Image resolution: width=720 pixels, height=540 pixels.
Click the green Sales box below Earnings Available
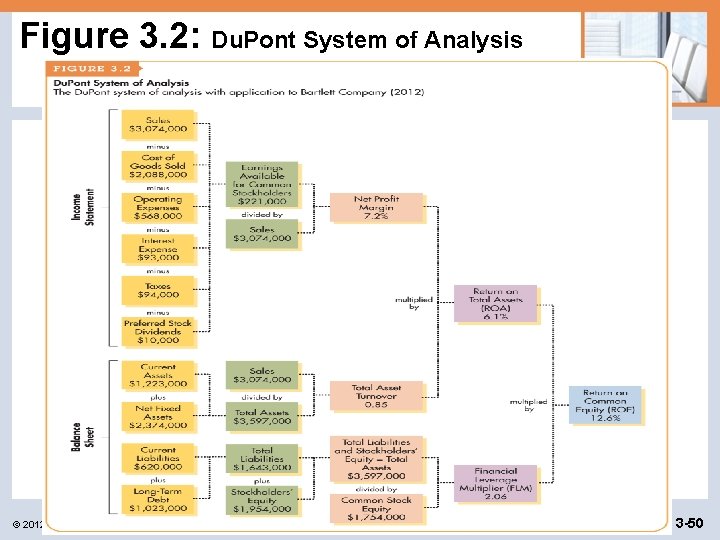[x=262, y=234]
